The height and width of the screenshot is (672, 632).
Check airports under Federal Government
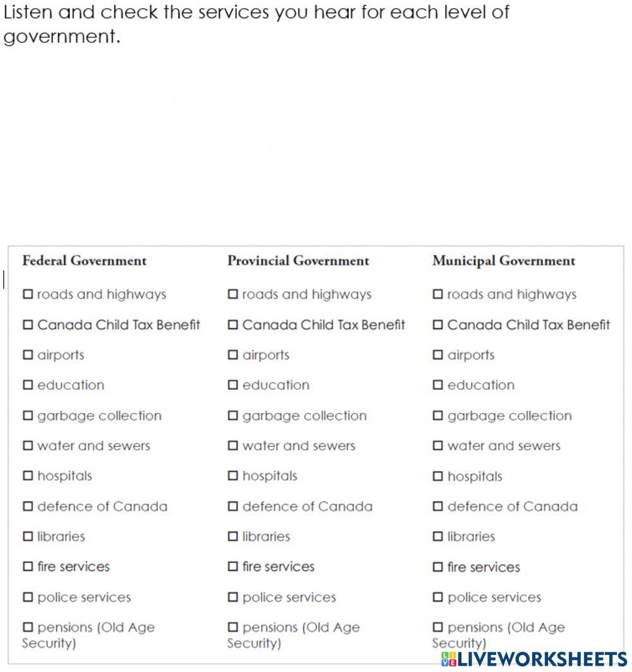28,355
